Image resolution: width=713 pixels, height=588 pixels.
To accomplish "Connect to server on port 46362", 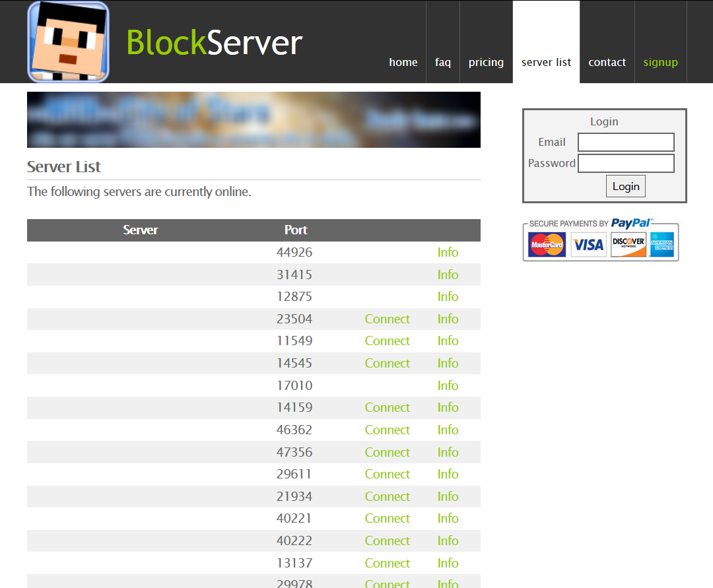I will [387, 430].
